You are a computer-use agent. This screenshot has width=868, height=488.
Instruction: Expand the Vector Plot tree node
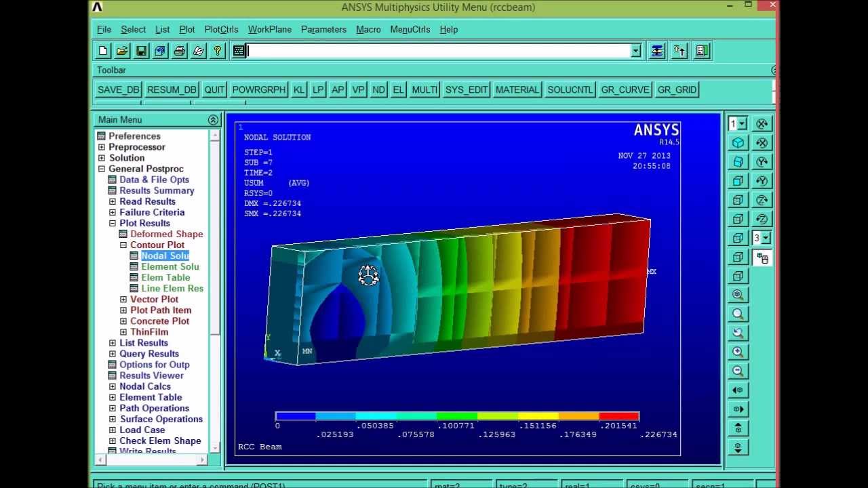123,300
